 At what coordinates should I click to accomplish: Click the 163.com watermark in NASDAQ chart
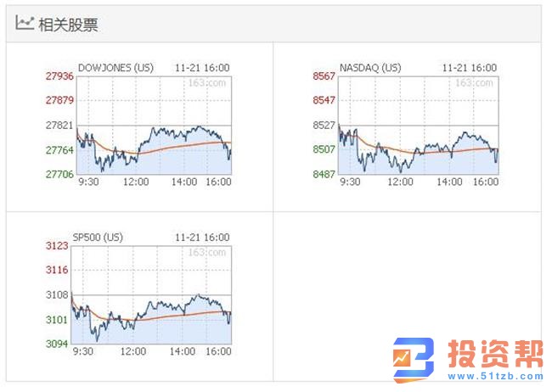click(475, 83)
